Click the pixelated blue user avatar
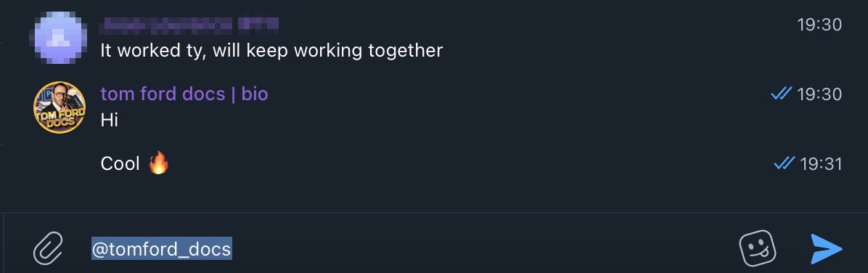The height and width of the screenshot is (273, 868). [60, 38]
